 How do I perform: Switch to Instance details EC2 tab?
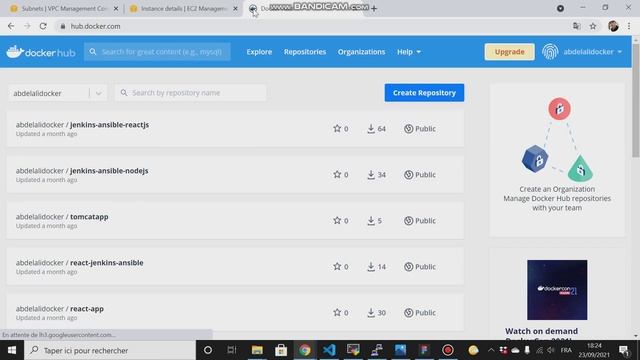tap(183, 9)
